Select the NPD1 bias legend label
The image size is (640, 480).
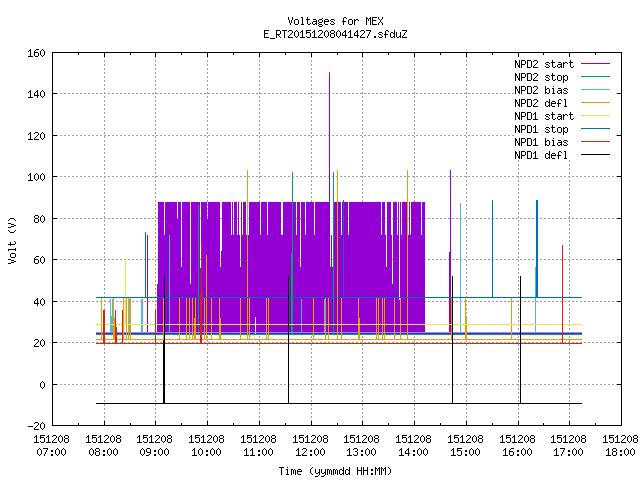(x=541, y=142)
